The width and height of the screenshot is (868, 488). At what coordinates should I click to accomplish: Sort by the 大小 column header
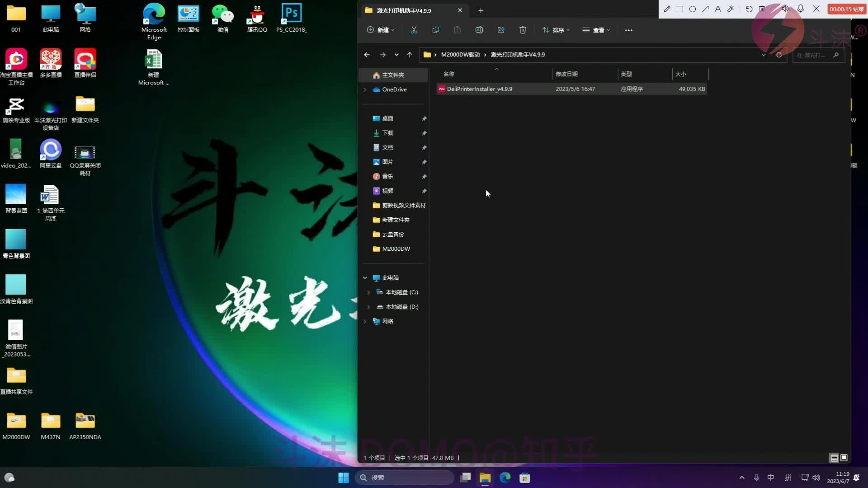coord(690,74)
